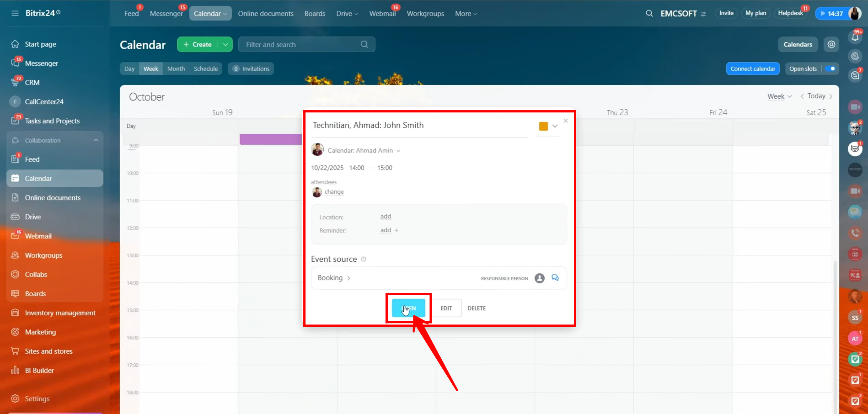
Task: Open the Week view dropdown at right
Action: pos(779,96)
